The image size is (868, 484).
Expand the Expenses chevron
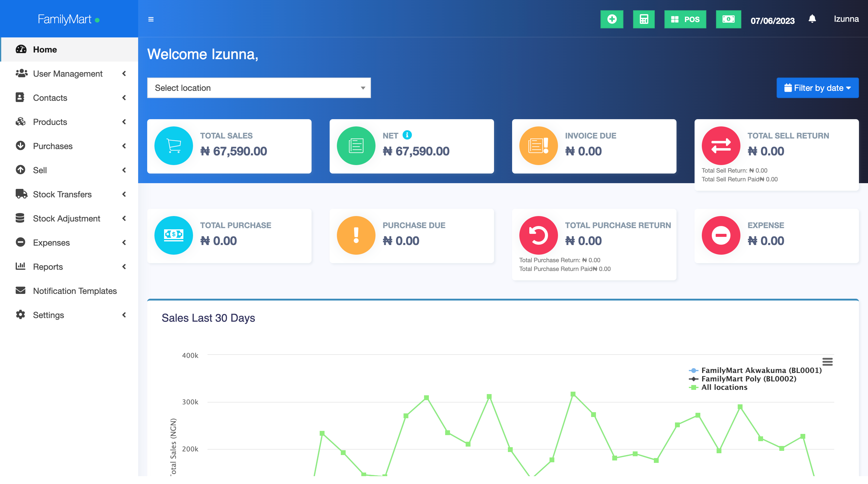(x=124, y=243)
